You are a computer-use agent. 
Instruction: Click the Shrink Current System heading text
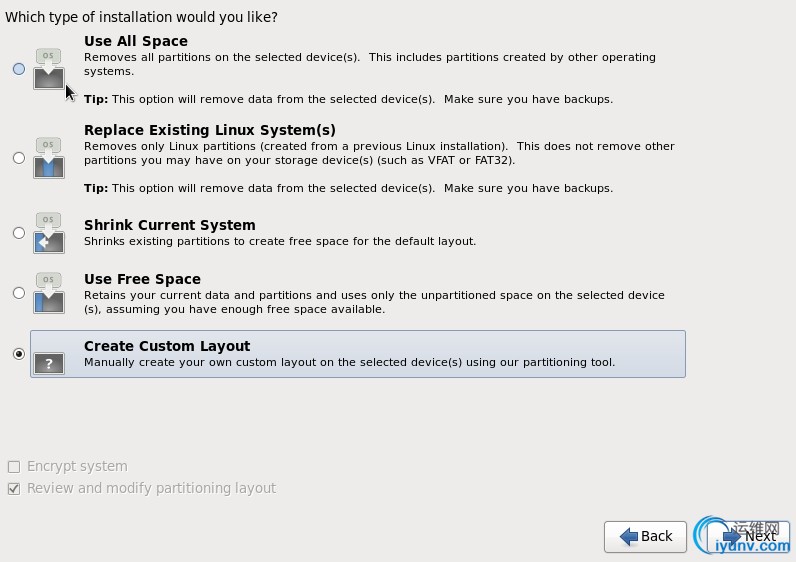point(170,225)
